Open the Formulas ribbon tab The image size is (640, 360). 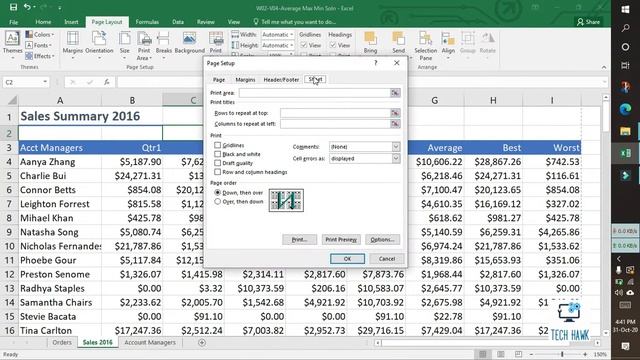coord(147,22)
